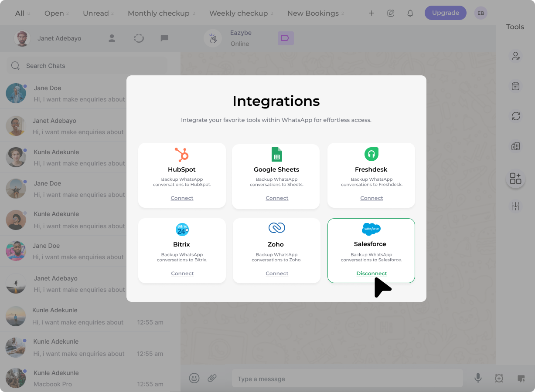This screenshot has width=535, height=392.
Task: Connect the HubSpot integration
Action: tap(182, 198)
